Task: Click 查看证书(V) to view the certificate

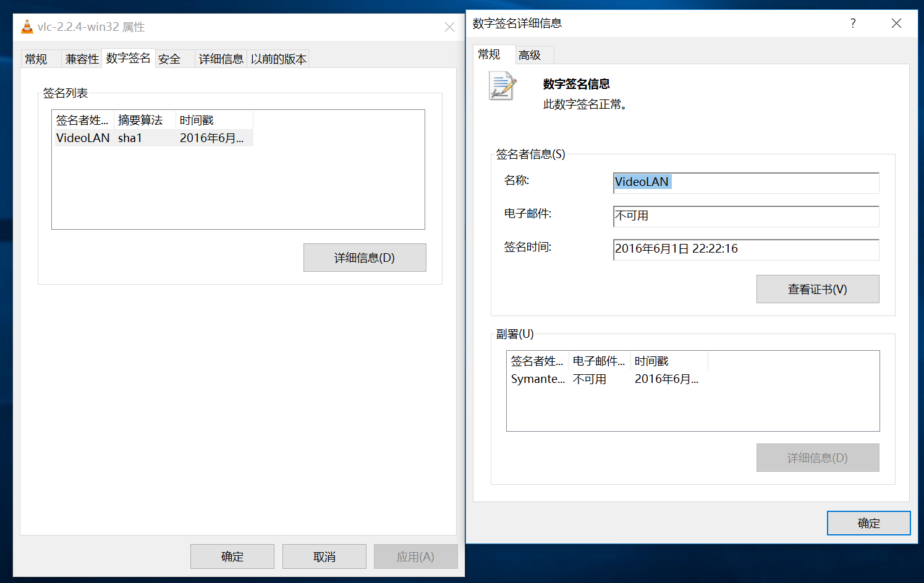Action: coord(818,289)
